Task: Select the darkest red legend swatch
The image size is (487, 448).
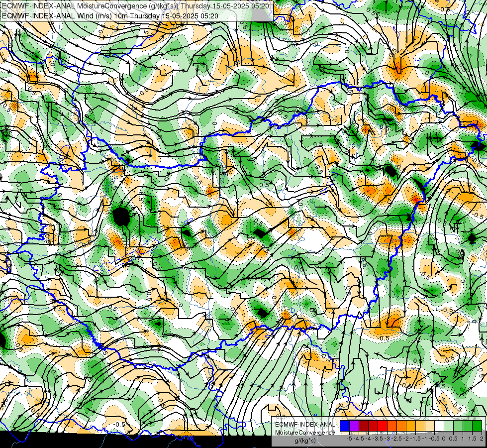Action: (x=364, y=426)
